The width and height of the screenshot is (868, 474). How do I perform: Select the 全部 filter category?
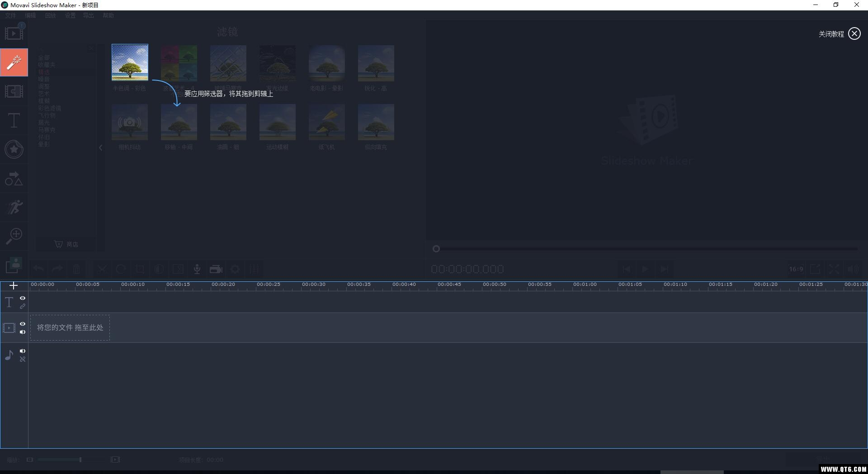(44, 58)
